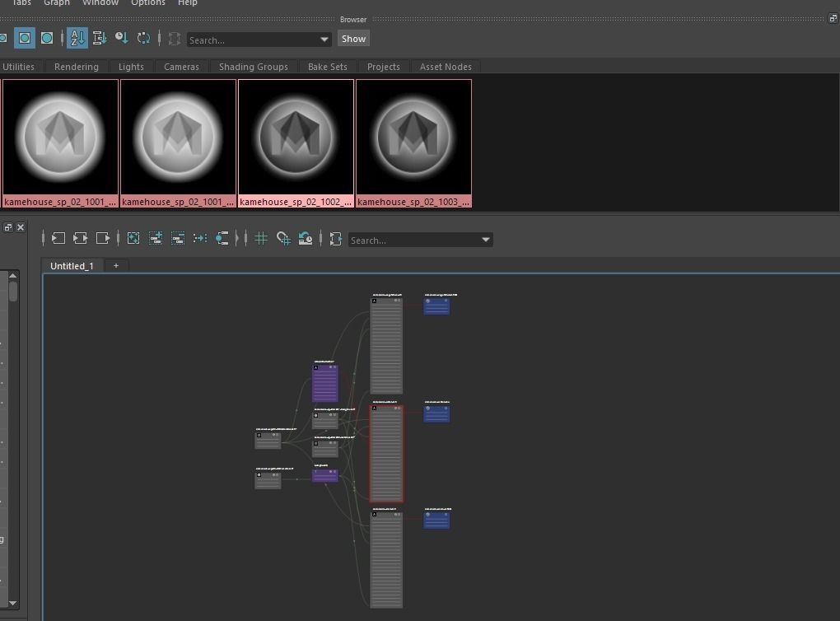Viewport: 840px width, 621px height.
Task: Select the bottom grey material node
Action: pos(386,559)
